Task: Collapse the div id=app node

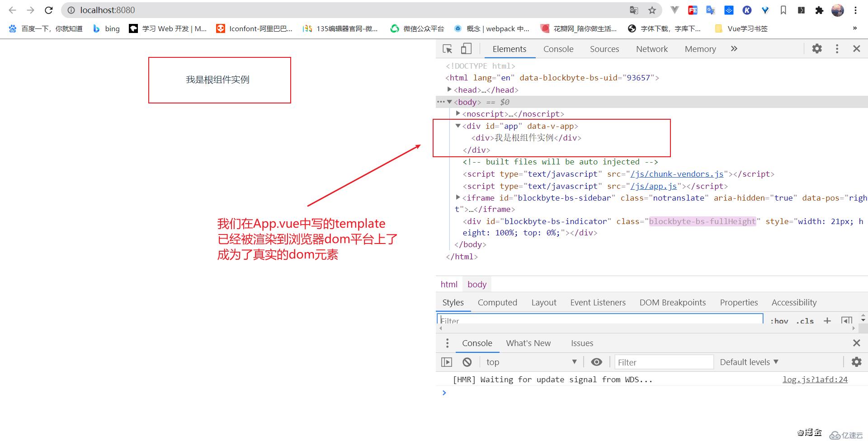Action: [x=458, y=126]
